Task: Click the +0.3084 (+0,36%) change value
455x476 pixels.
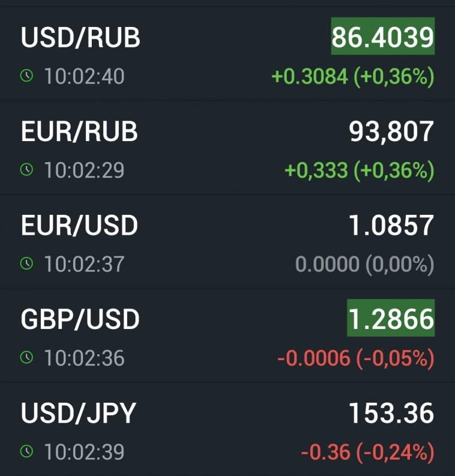Action: coord(353,77)
